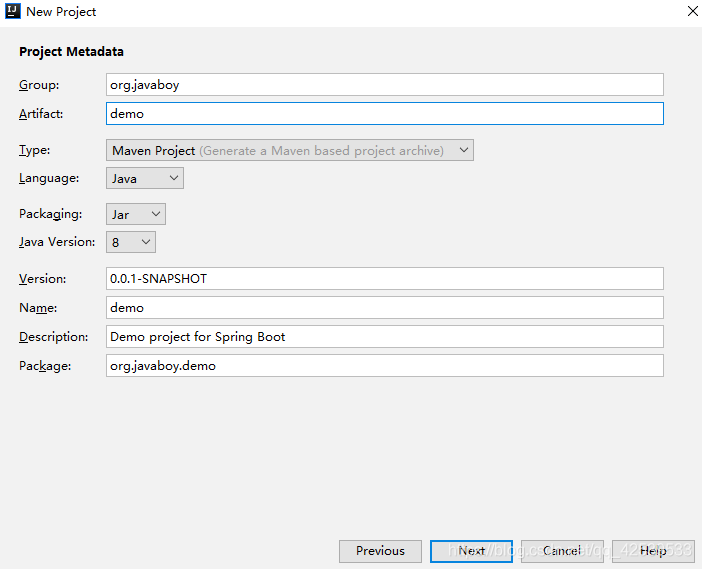
Task: Click the Description field with Spring Boot text
Action: pyautogui.click(x=385, y=337)
